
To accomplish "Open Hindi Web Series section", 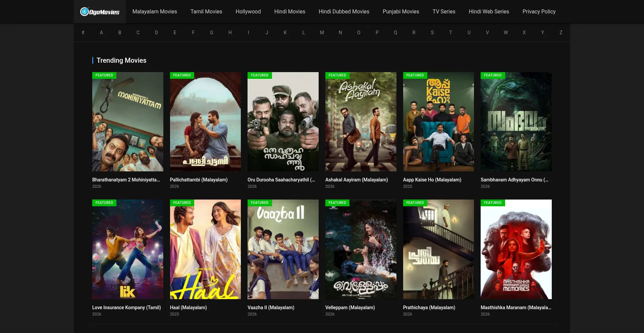I will pos(489,11).
